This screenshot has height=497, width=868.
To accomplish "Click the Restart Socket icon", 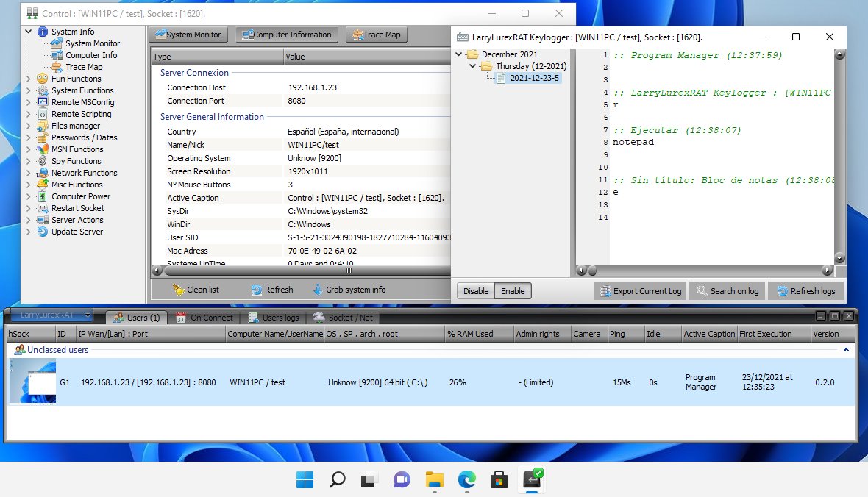I will pyautogui.click(x=43, y=208).
